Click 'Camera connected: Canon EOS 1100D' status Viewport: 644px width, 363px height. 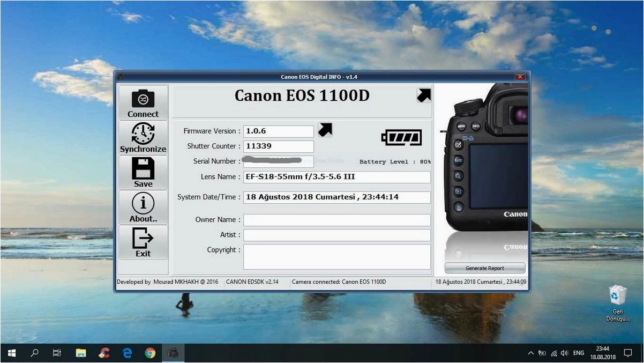click(x=339, y=281)
